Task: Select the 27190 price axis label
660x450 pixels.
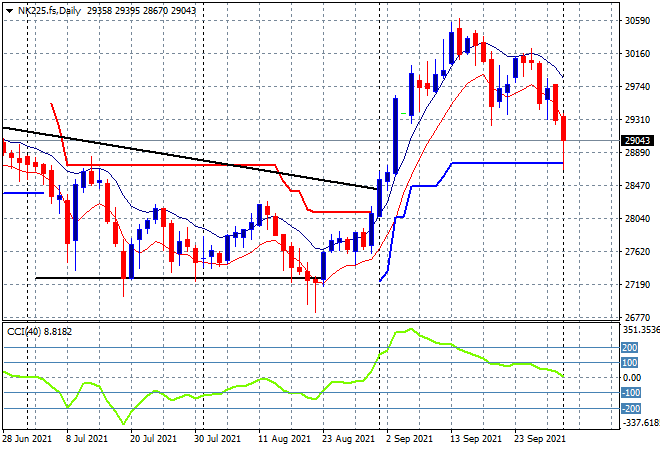Action: coord(637,285)
